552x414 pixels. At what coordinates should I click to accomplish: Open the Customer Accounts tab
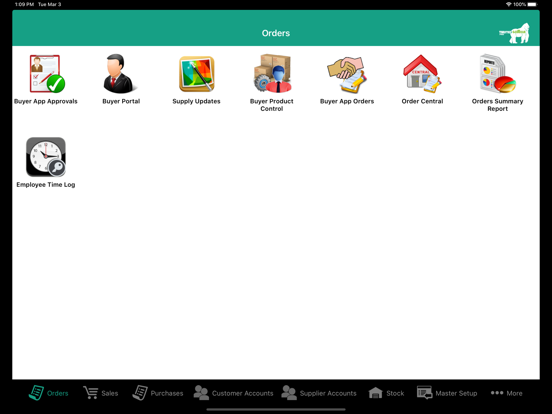tap(233, 393)
